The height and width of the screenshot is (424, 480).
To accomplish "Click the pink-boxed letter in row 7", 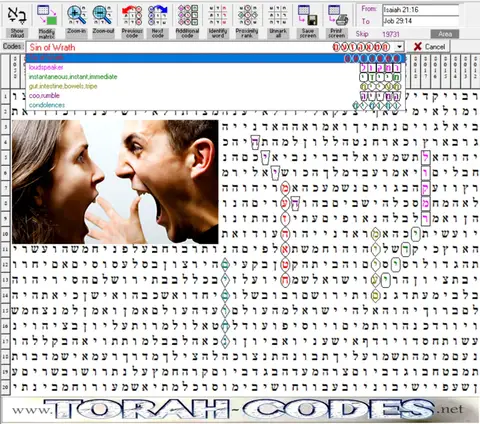I will coord(426,188).
